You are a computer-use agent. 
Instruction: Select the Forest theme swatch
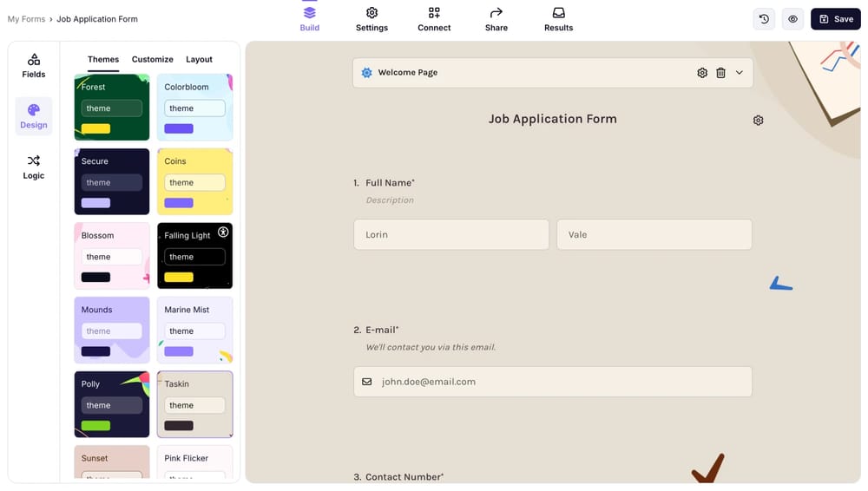click(112, 108)
